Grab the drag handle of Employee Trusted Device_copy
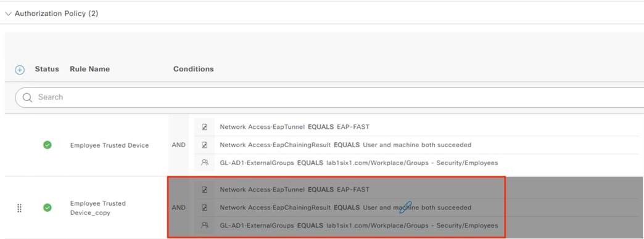644x239 pixels. click(19, 208)
